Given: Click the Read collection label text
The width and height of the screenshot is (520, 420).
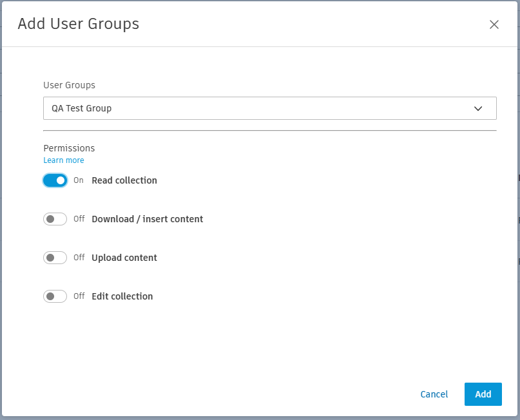Looking at the screenshot, I should [124, 180].
